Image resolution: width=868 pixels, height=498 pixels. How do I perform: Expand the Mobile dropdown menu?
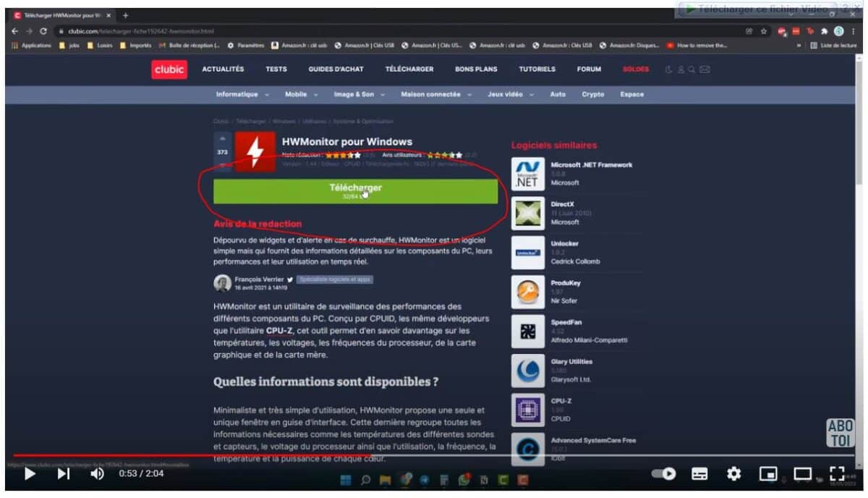[301, 95]
